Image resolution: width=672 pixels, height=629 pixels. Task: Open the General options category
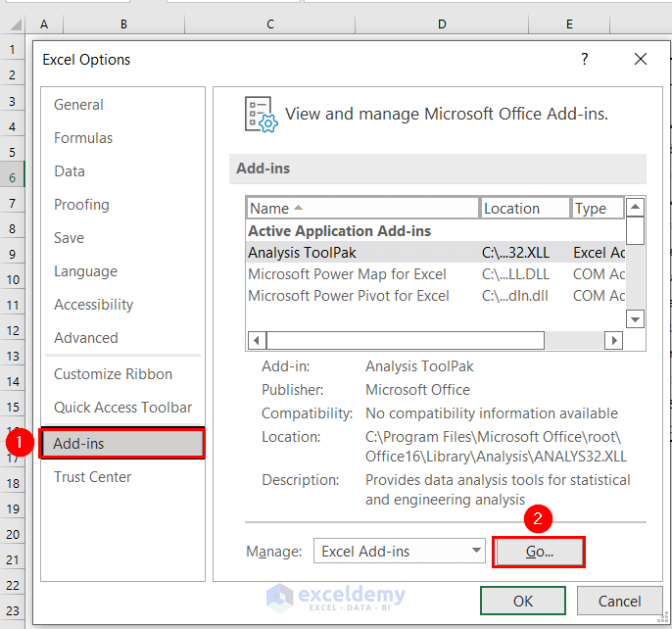78,105
